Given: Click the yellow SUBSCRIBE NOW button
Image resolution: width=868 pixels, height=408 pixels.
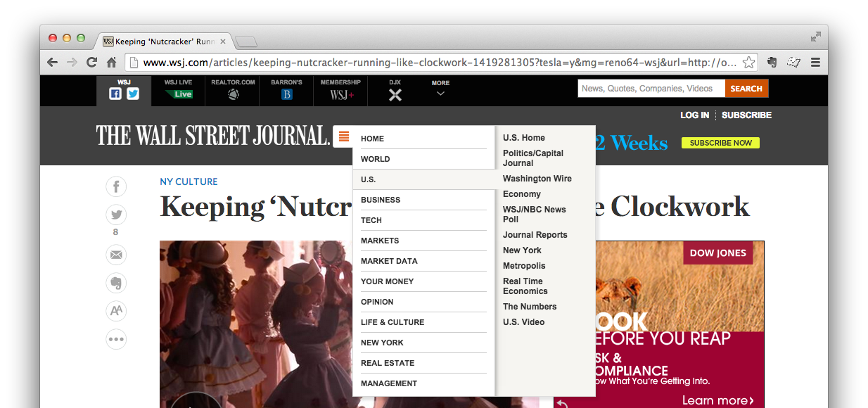Looking at the screenshot, I should pos(720,142).
